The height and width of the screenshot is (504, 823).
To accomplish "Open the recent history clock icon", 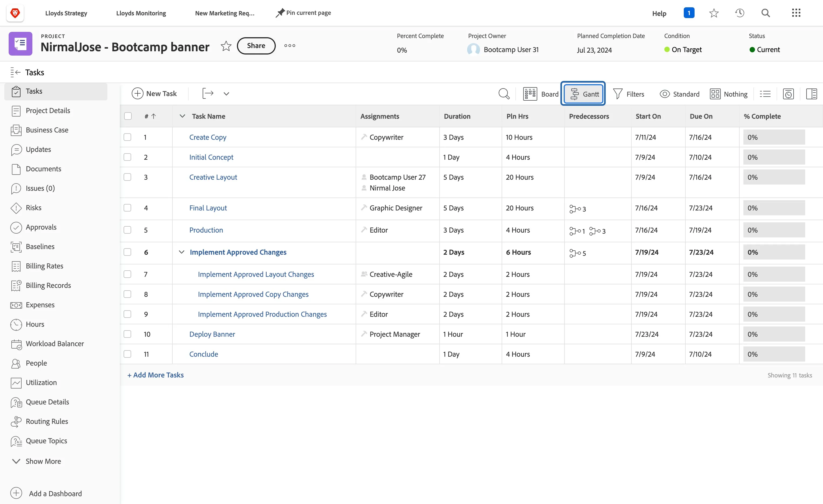I will 740,13.
